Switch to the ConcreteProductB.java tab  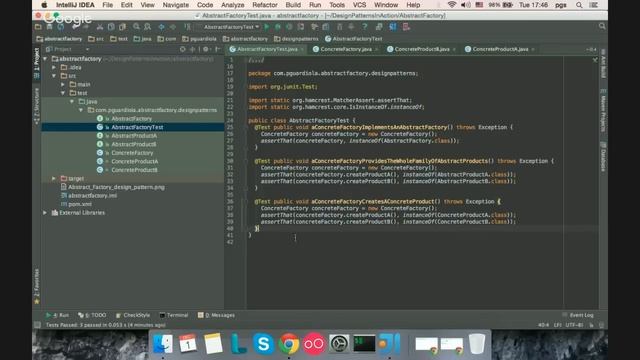coord(422,49)
